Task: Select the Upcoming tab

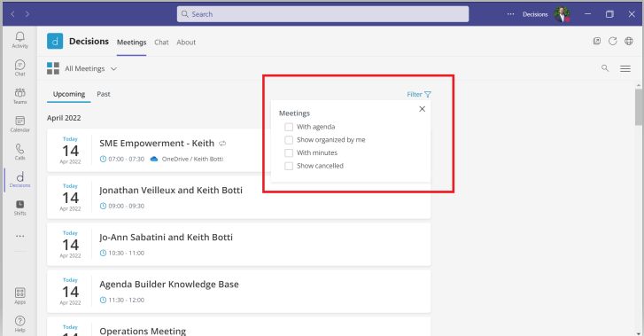Action: coord(69,94)
